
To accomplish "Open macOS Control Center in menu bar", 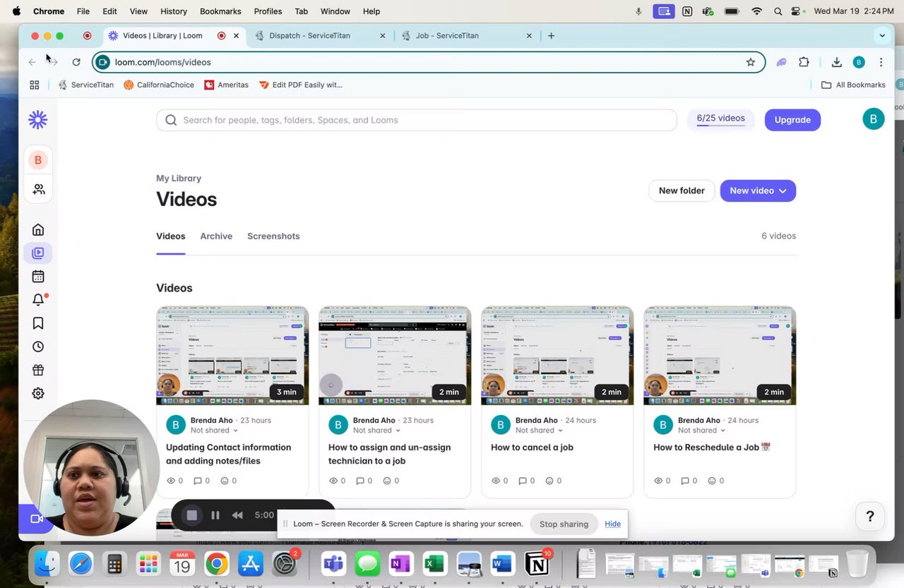I will (x=797, y=11).
